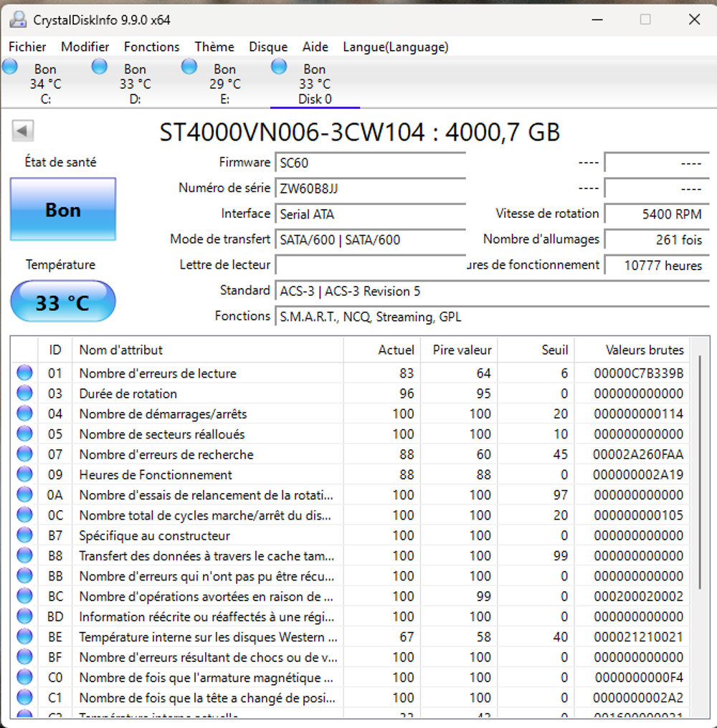717x728 pixels.
Task: Click status icon for attribute 07
Action: (24, 454)
